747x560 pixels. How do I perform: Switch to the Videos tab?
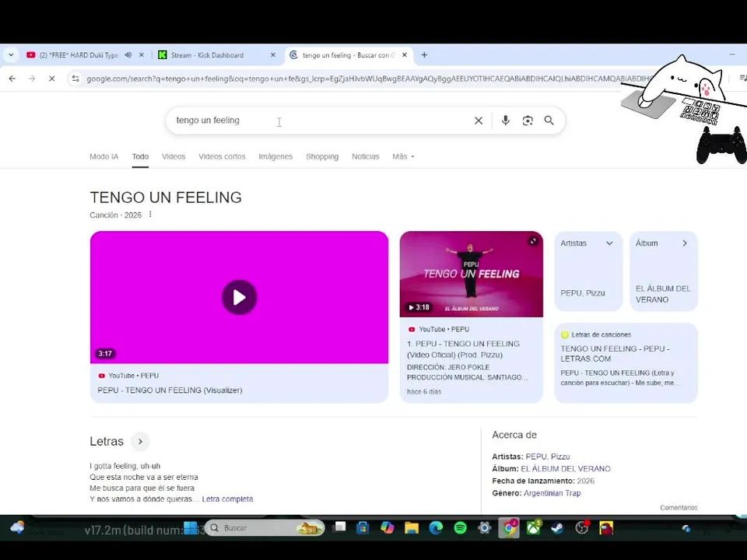coord(174,156)
